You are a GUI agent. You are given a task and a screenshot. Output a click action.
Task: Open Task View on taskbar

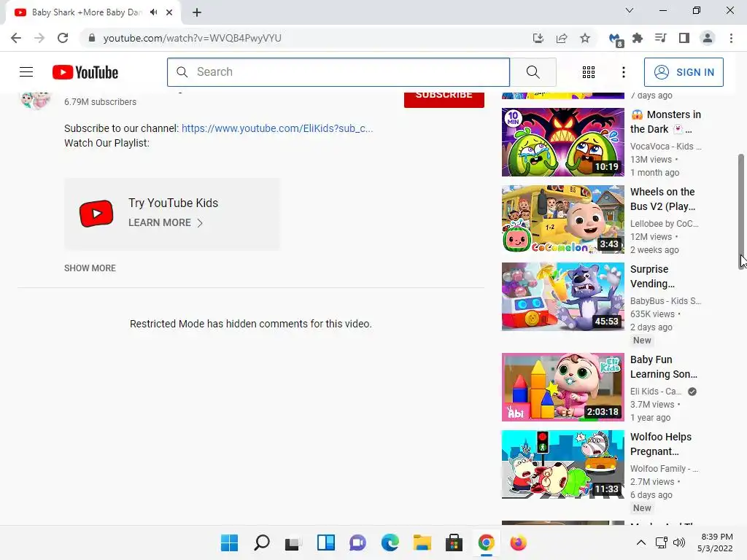[x=293, y=542]
